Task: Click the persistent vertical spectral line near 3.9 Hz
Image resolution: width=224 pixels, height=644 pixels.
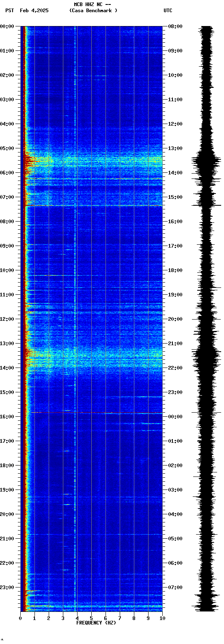Action: [75, 319]
